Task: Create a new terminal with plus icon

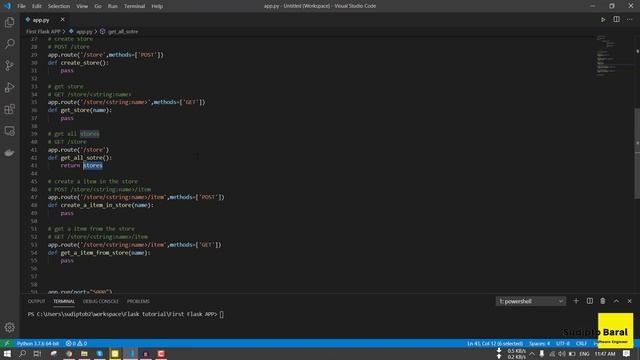Action: click(576, 301)
